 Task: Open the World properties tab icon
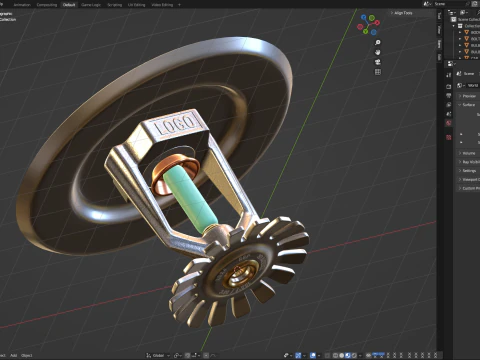click(449, 123)
